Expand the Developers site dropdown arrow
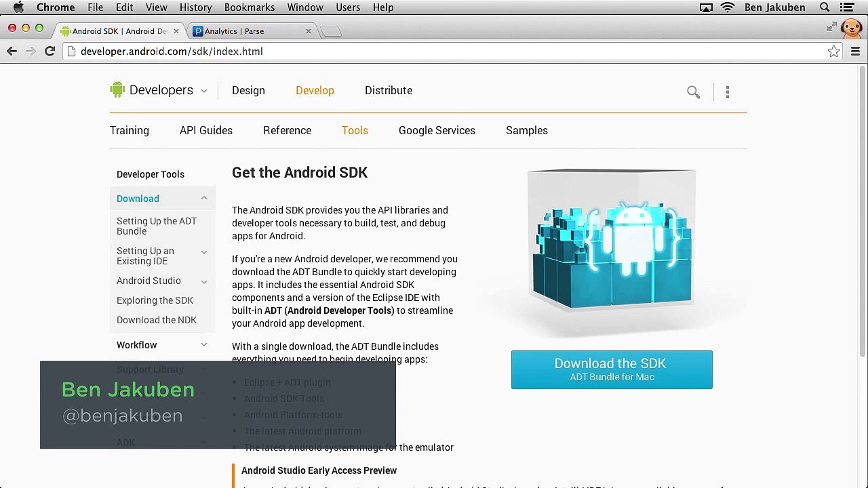Screen dimensions: 868x488 (203, 91)
